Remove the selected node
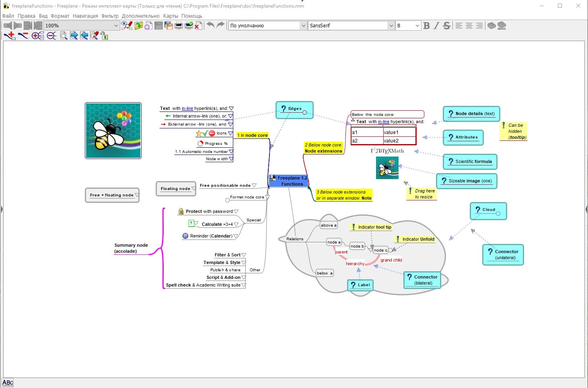The height and width of the screenshot is (388, 588). tap(23, 36)
